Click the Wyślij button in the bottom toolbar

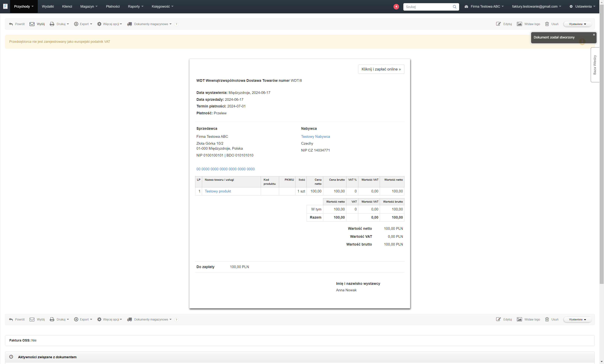coord(37,319)
